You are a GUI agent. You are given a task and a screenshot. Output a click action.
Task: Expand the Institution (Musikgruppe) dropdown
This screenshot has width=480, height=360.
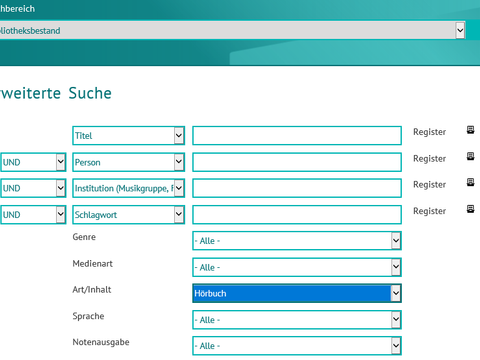(x=129, y=188)
